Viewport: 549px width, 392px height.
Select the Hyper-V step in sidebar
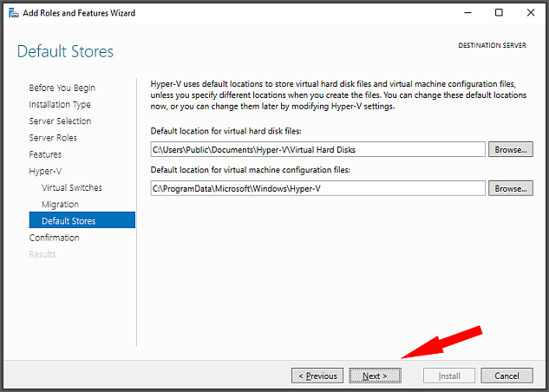(x=45, y=171)
